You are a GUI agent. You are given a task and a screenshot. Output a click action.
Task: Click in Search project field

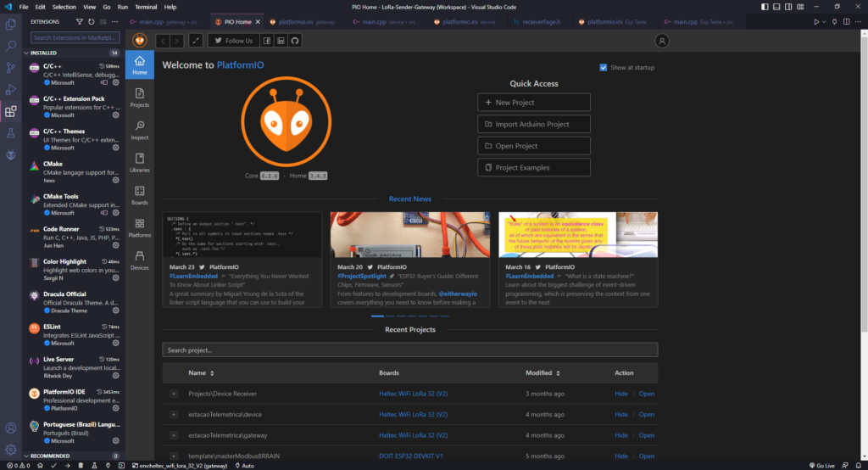409,350
